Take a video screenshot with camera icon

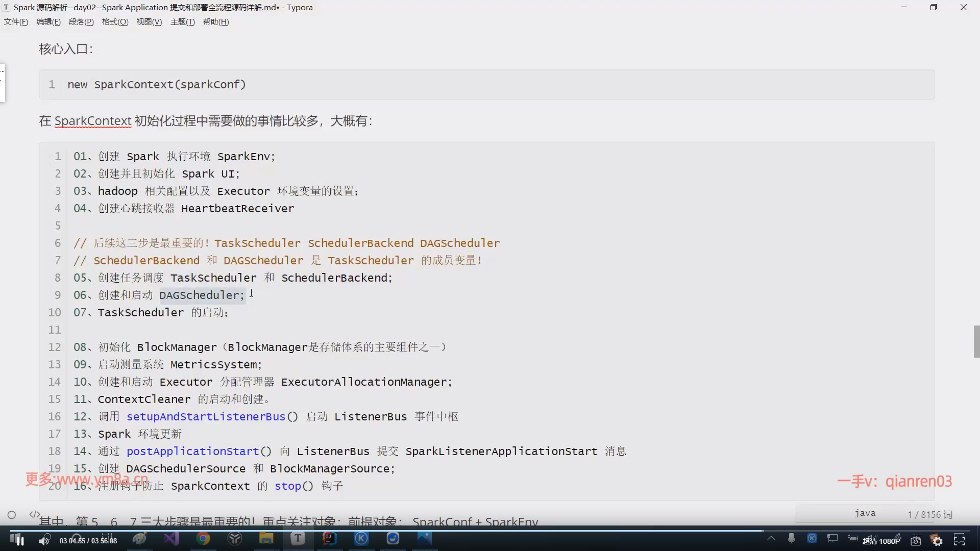pyautogui.click(x=916, y=541)
